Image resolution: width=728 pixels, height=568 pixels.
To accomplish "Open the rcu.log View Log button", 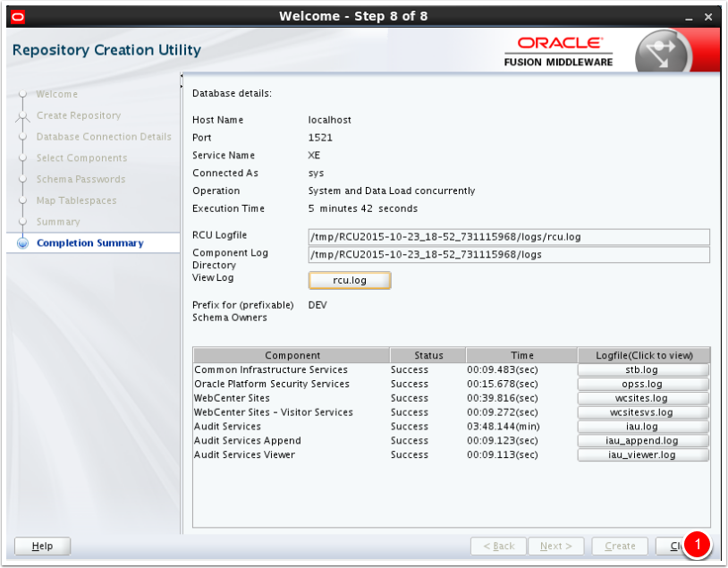I will click(x=350, y=281).
